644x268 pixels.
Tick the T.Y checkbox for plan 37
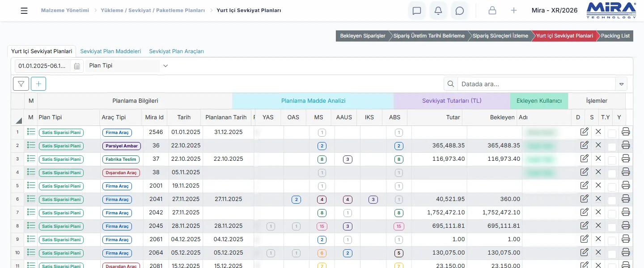(x=612, y=160)
